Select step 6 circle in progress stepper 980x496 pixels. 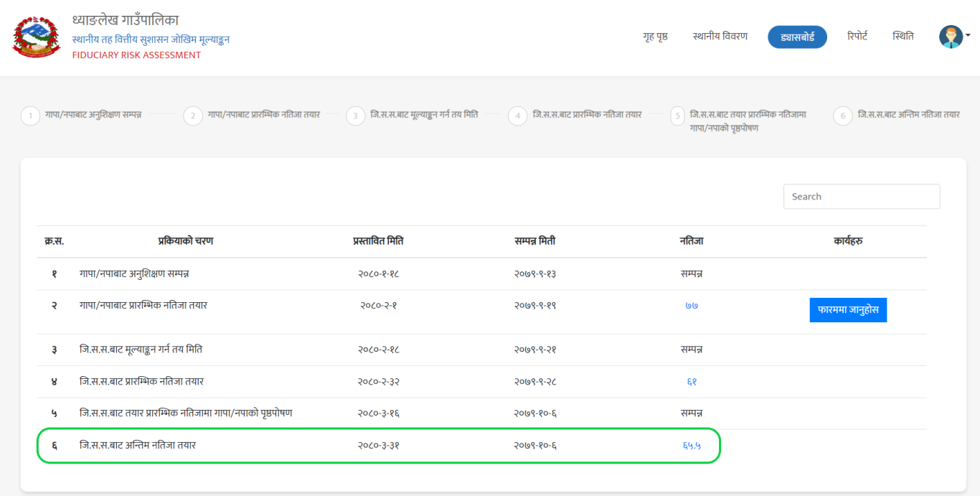pyautogui.click(x=843, y=116)
